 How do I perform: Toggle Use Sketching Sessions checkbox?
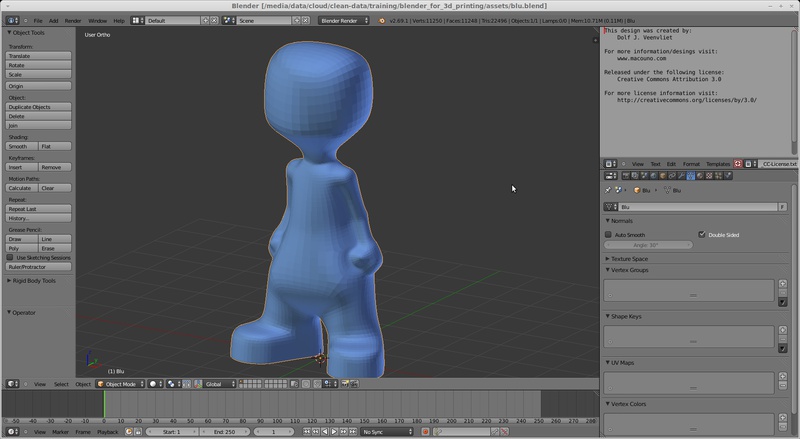11,257
